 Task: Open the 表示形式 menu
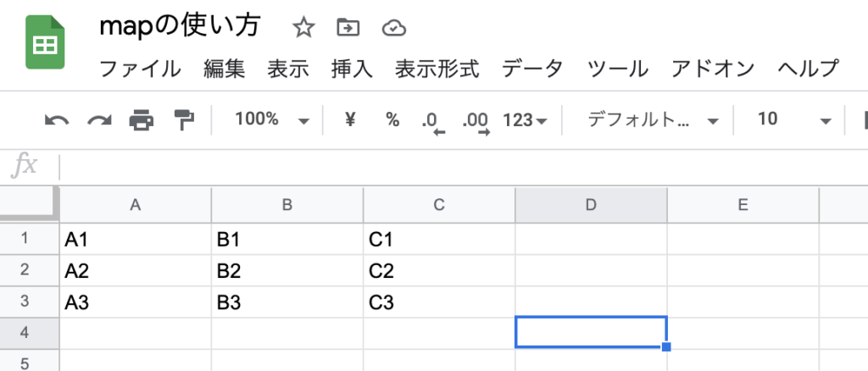[x=437, y=69]
